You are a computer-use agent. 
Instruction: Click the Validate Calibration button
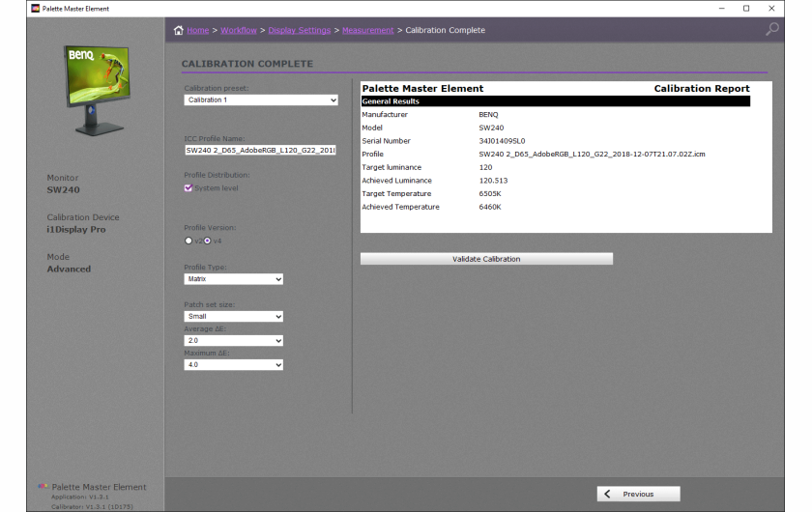486,259
